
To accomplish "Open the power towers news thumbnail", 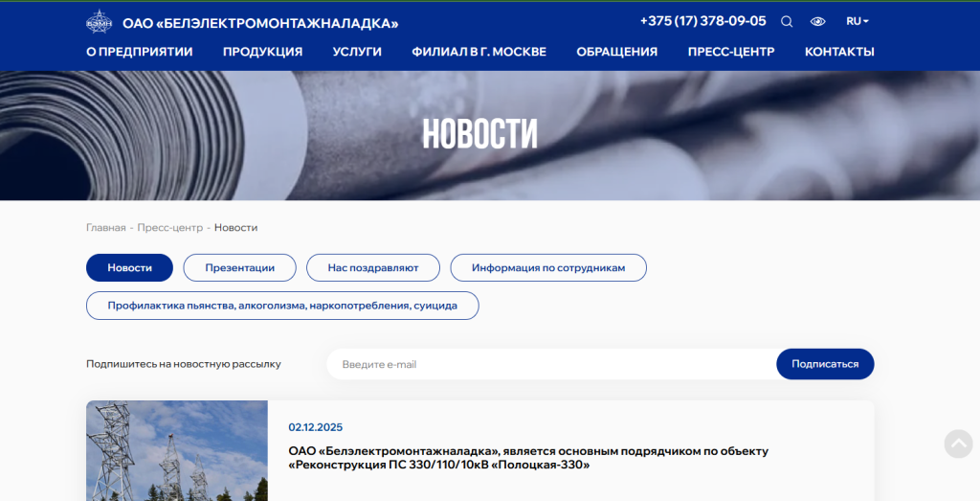I will pyautogui.click(x=177, y=450).
